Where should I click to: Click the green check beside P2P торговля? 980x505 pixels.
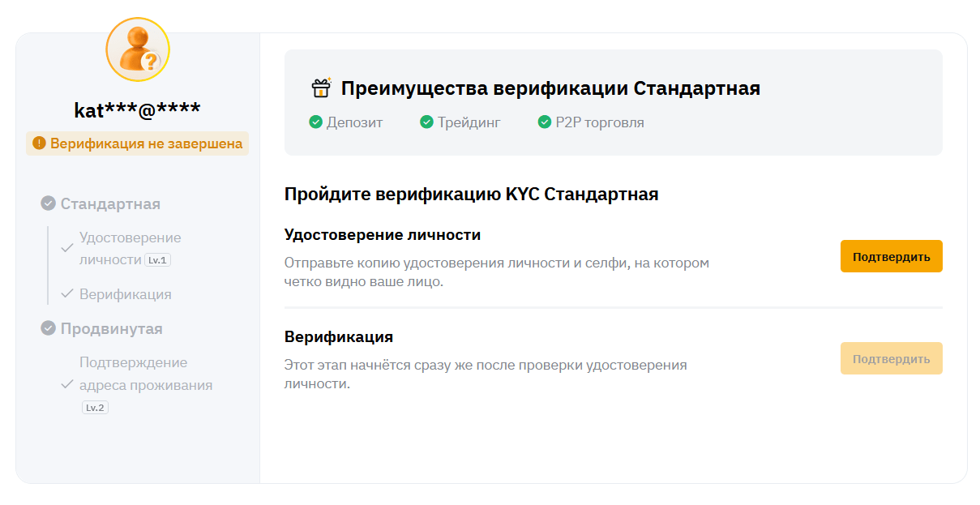[x=545, y=122]
